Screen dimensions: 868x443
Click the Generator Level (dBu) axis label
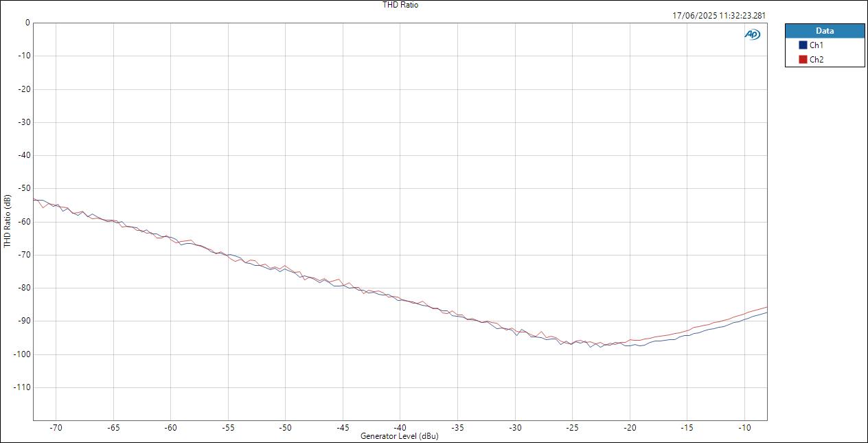pyautogui.click(x=400, y=435)
